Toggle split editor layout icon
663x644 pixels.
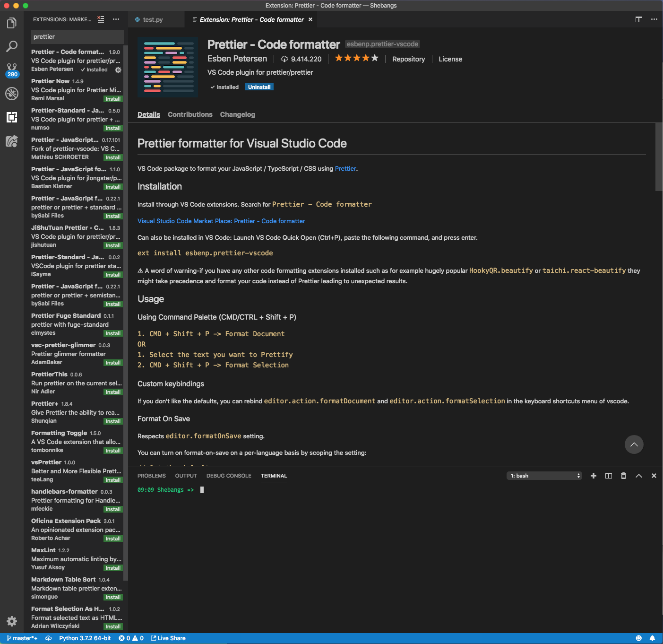(x=639, y=19)
